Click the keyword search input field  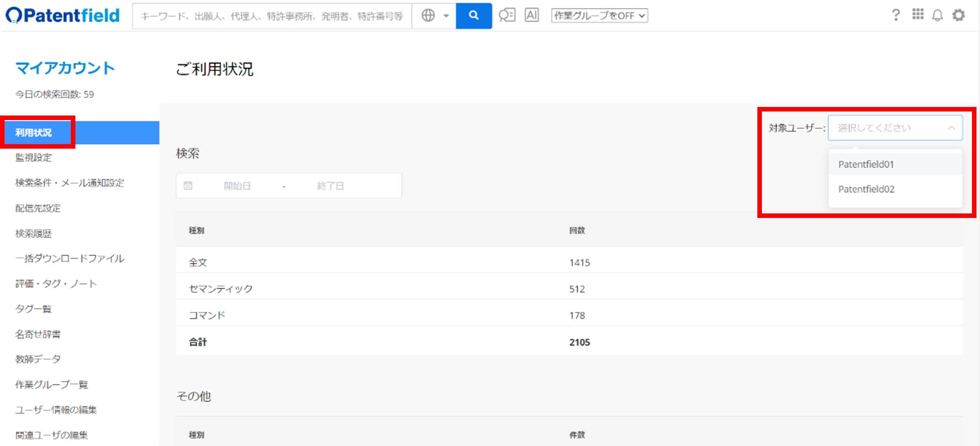(x=272, y=16)
